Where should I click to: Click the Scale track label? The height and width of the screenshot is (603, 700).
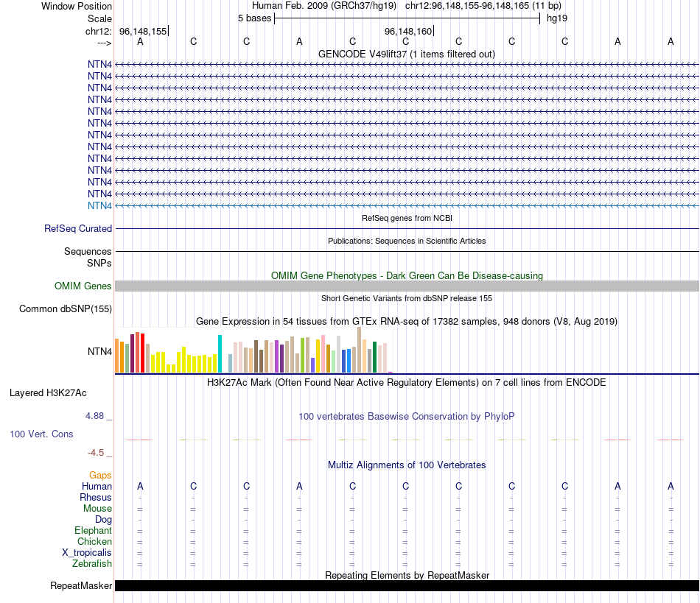pyautogui.click(x=99, y=18)
